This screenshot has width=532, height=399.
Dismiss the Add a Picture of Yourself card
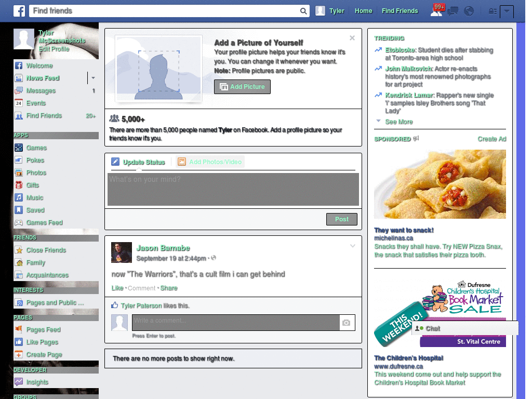pyautogui.click(x=352, y=38)
